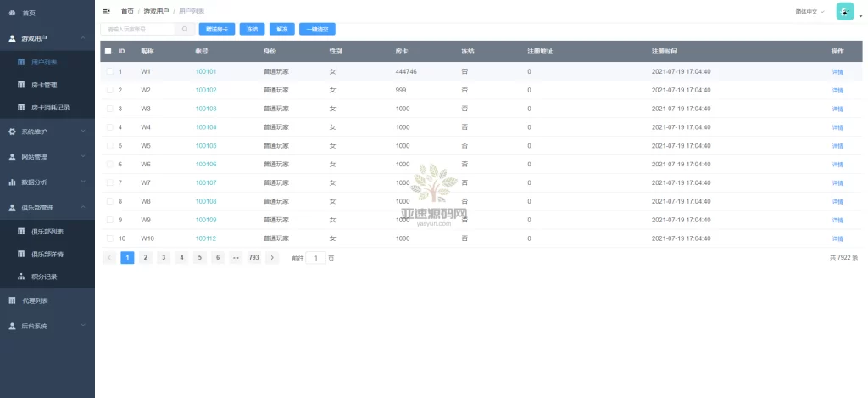Viewport: 868px width, 398px height.
Task: Select page 2 in pagination
Action: click(146, 257)
